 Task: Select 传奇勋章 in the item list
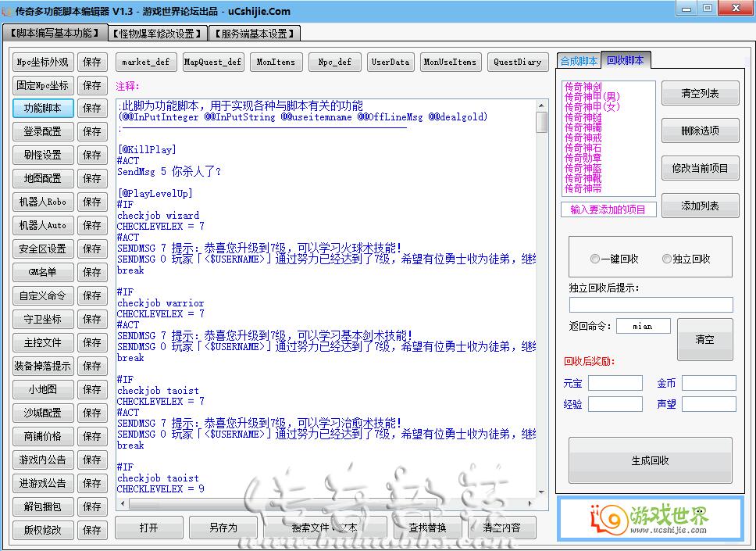pos(583,158)
